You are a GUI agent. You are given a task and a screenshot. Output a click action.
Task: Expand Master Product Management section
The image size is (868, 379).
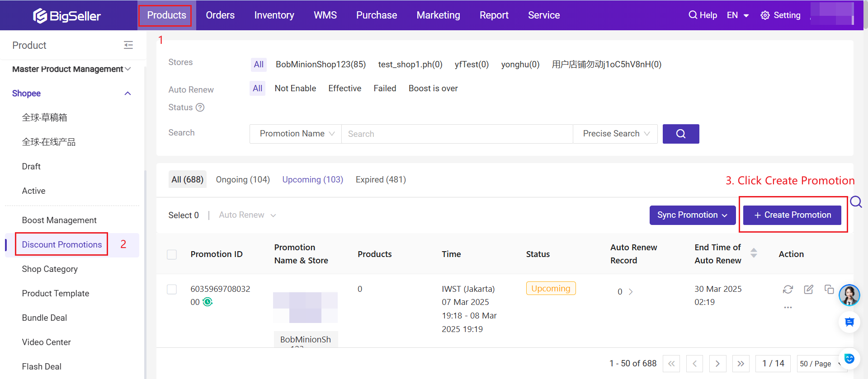(71, 69)
